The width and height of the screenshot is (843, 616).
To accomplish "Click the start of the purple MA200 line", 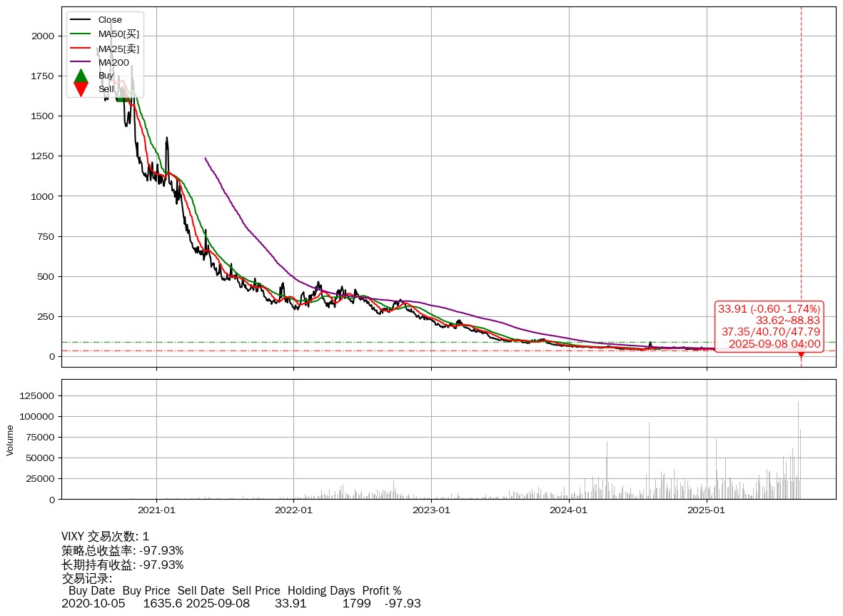I will [x=206, y=158].
